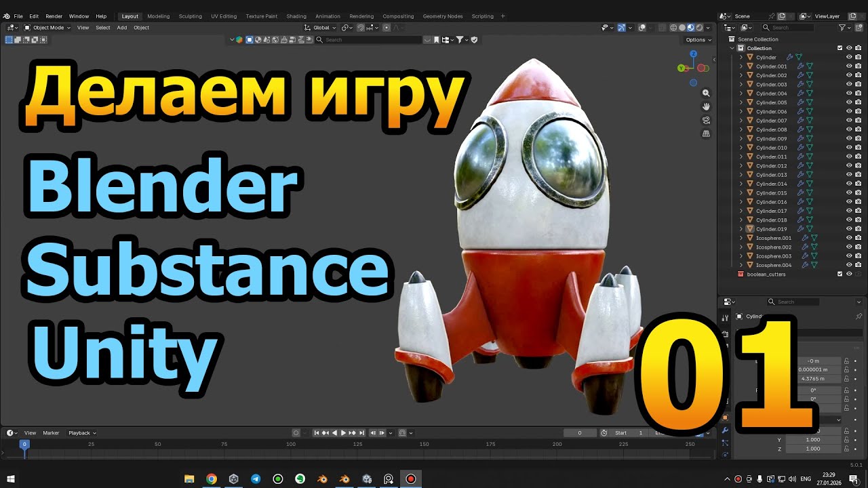This screenshot has width=868, height=488.
Task: Uncheck the boolean_cutters collection checkbox
Action: 840,274
